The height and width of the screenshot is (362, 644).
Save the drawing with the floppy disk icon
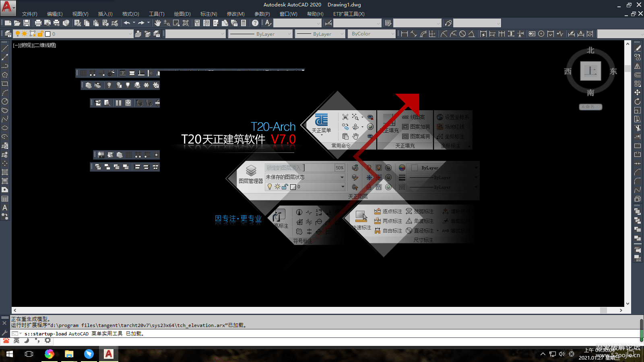click(27, 23)
